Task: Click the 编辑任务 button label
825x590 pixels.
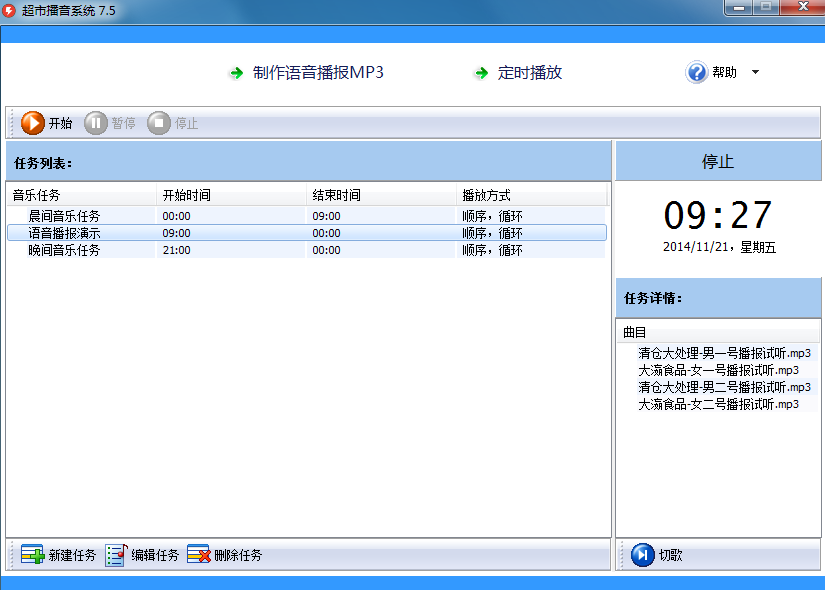Action: [x=155, y=555]
